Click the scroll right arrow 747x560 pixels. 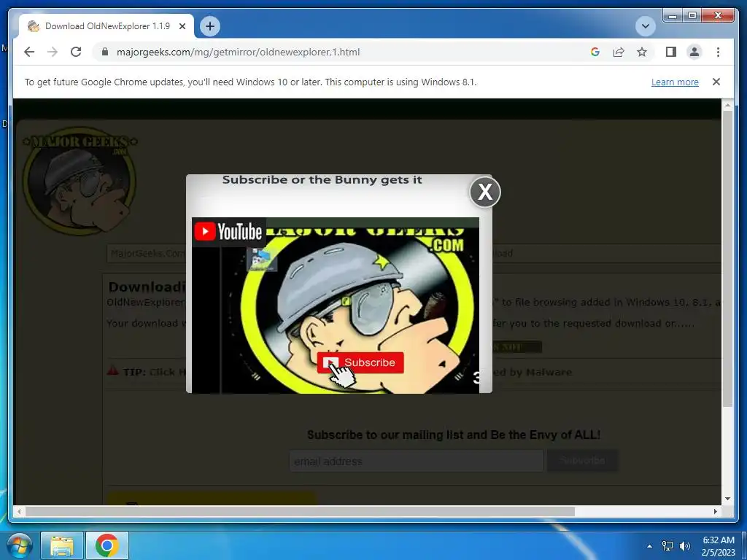(x=715, y=511)
